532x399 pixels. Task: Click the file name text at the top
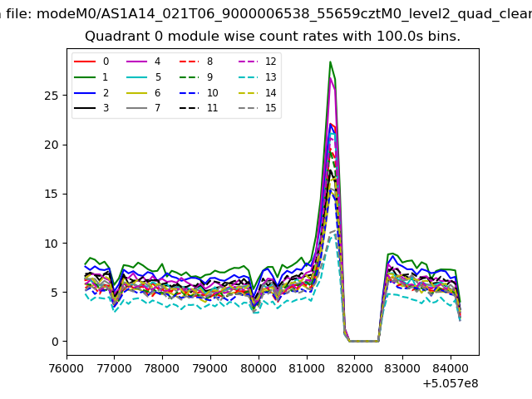[266, 12]
